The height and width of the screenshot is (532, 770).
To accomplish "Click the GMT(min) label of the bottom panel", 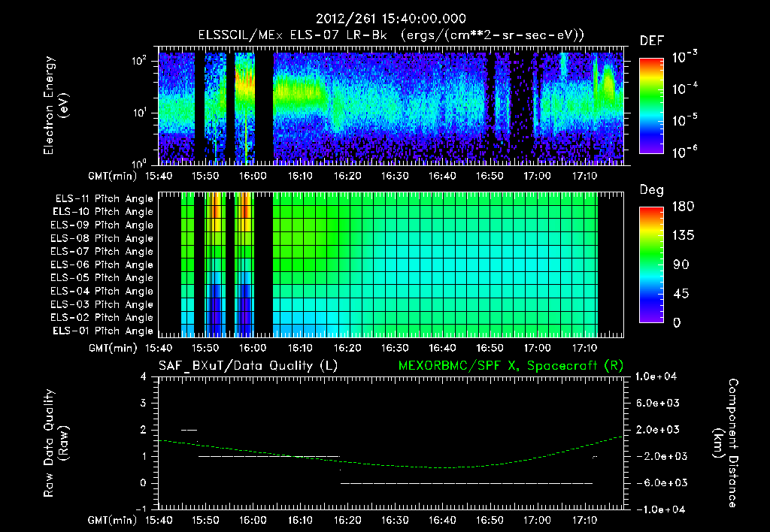I will point(113,521).
